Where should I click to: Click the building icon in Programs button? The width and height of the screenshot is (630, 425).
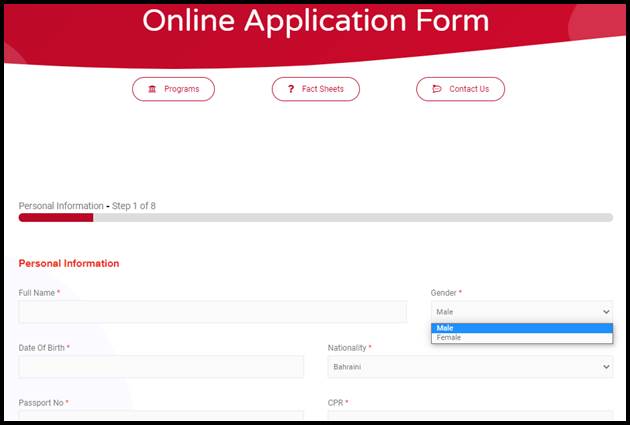pyautogui.click(x=152, y=89)
